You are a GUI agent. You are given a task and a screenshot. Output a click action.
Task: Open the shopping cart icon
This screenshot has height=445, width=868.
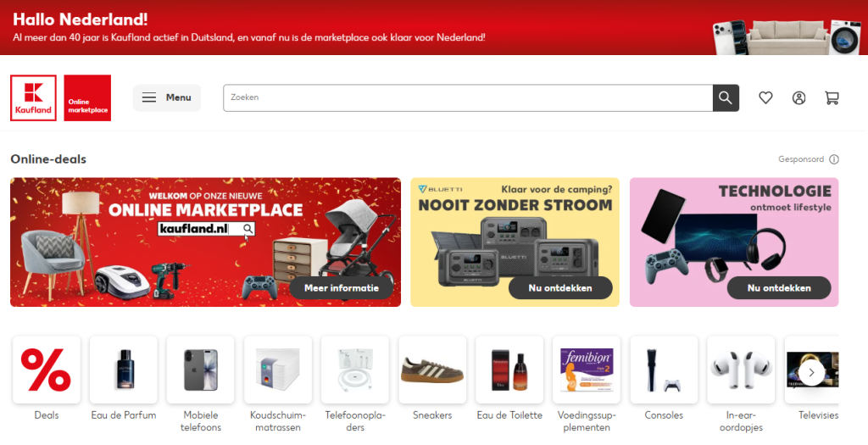click(832, 98)
